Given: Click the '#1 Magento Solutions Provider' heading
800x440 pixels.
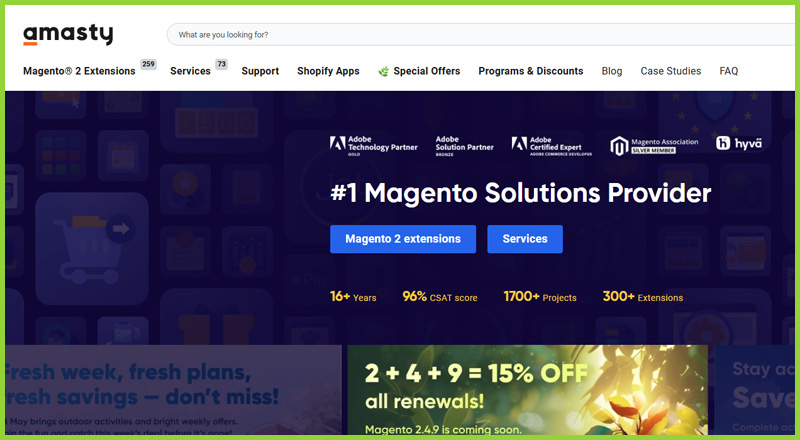Looking at the screenshot, I should (x=520, y=192).
